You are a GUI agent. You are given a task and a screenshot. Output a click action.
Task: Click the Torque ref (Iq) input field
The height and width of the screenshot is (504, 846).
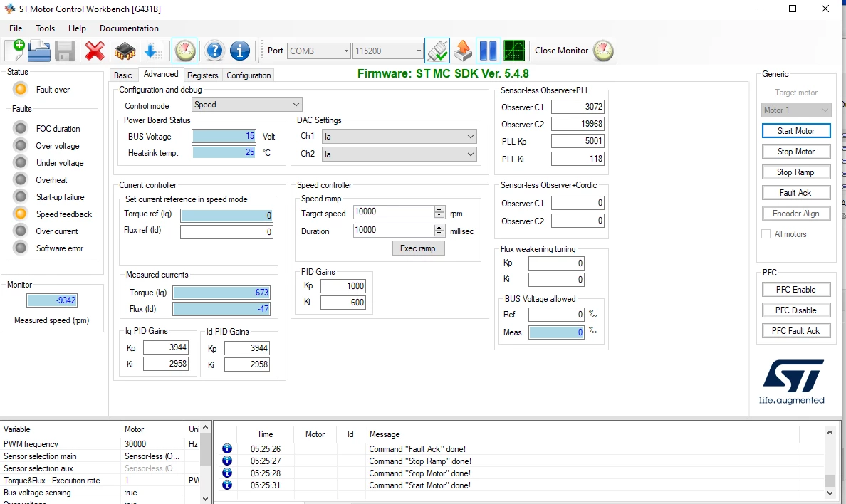click(226, 215)
